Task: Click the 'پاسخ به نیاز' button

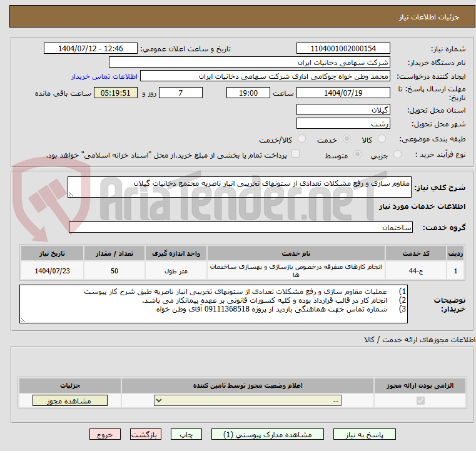Action: point(364,434)
